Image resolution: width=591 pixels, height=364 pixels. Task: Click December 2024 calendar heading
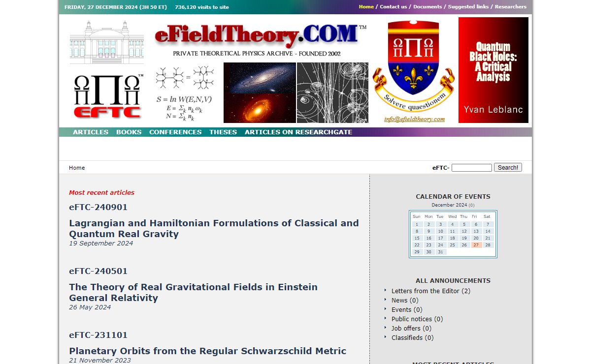tap(449, 205)
